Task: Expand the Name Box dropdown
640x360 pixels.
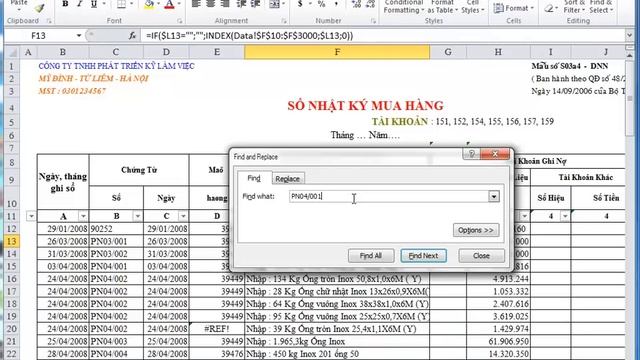Action: [79, 36]
